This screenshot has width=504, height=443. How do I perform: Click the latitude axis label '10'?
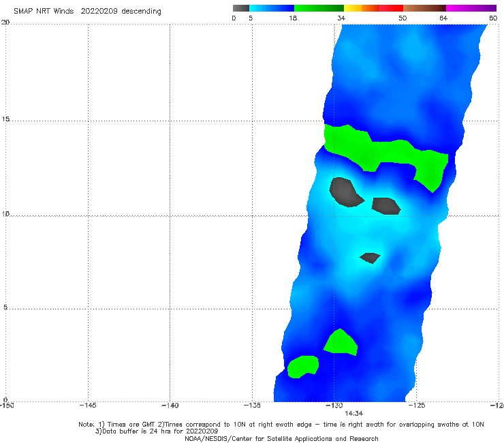[5, 214]
